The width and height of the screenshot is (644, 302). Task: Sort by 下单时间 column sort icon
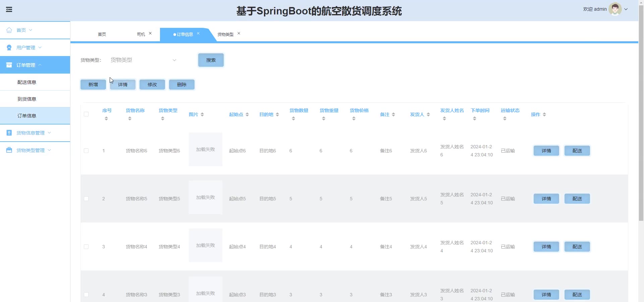[475, 118]
